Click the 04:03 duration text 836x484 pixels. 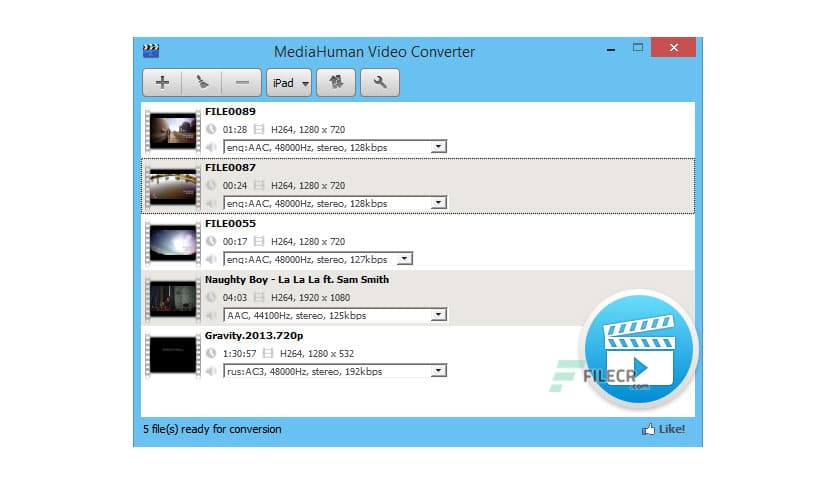point(235,297)
